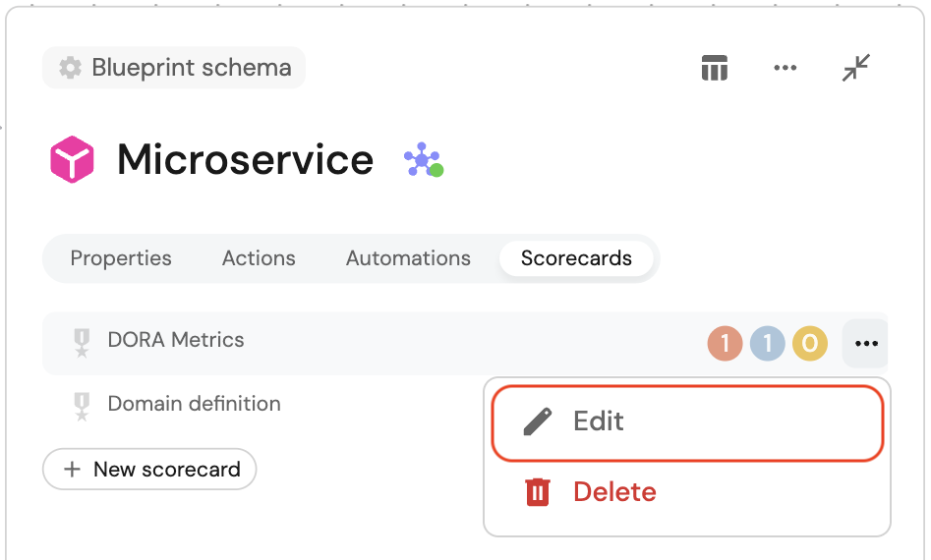Viewport: 931px width, 560px height.
Task: Toggle the DORA Metrics row options menu
Action: tap(865, 344)
